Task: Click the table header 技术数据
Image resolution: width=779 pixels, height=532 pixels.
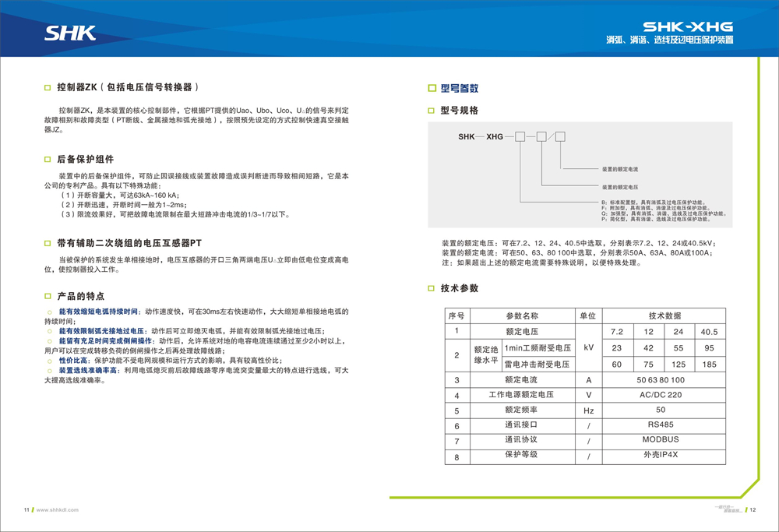Action: pyautogui.click(x=664, y=316)
